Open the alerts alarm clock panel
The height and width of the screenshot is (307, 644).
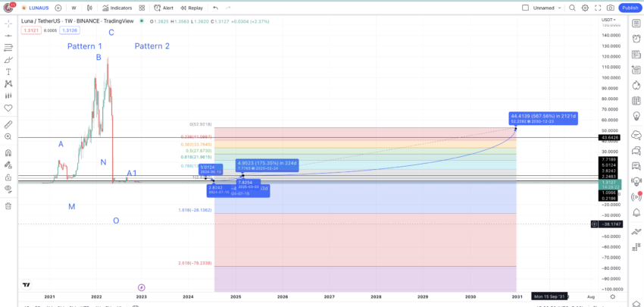pyautogui.click(x=636, y=39)
